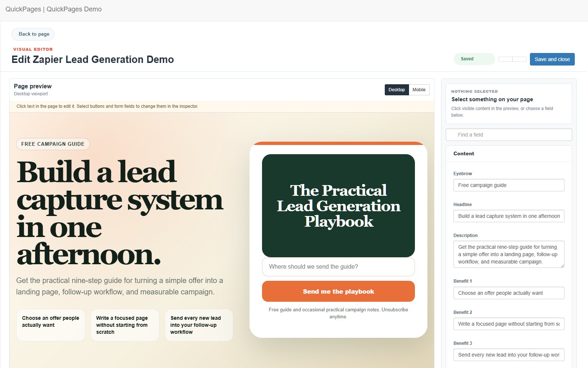Click the Saved status badge
The image size is (588, 368).
[474, 59]
